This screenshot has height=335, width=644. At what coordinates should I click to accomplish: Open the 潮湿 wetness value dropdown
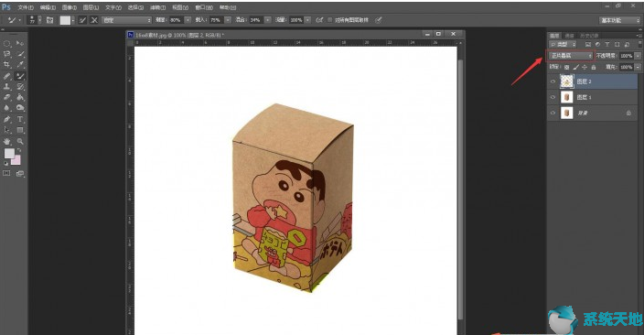(188, 20)
